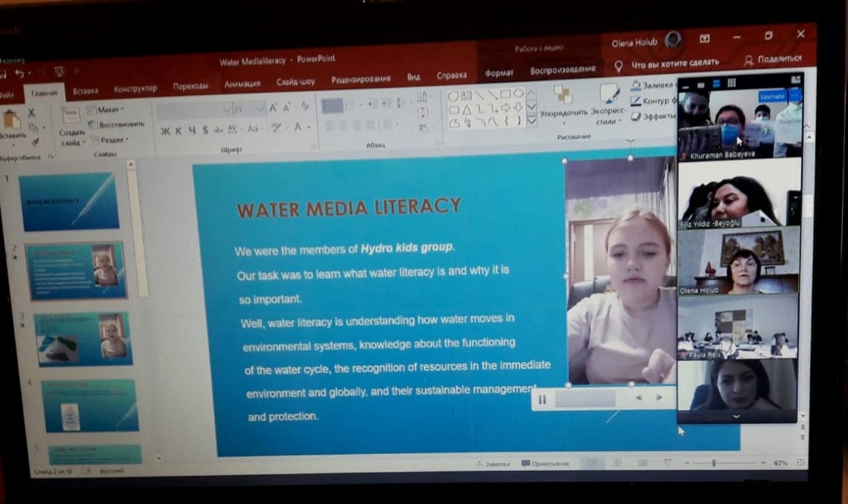This screenshot has height=504, width=848.
Task: Click the zoom slider handle in status bar
Action: 714,463
